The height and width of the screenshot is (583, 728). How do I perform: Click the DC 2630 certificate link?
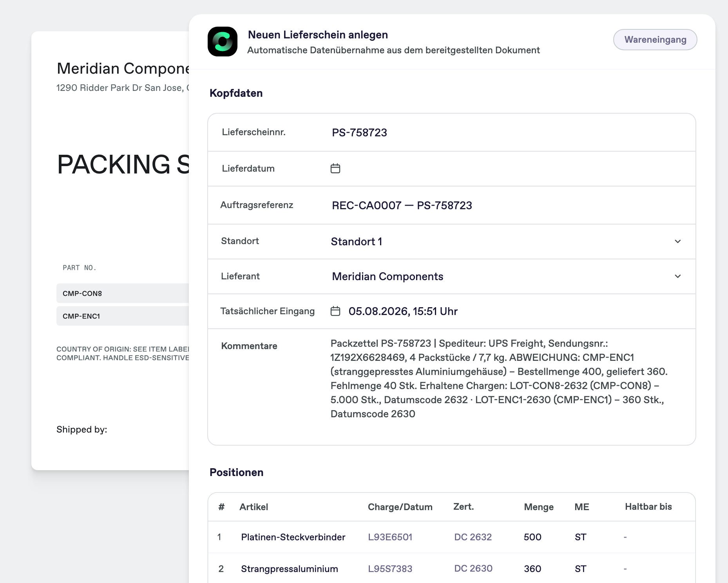(x=473, y=569)
